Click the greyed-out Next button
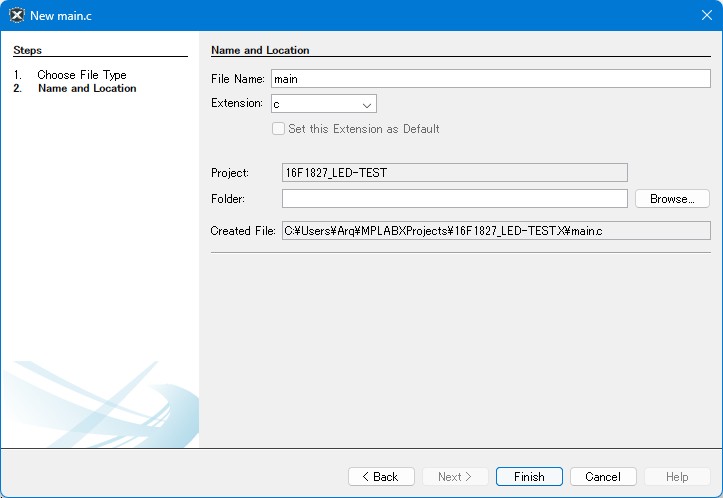The image size is (723, 498). click(x=455, y=477)
